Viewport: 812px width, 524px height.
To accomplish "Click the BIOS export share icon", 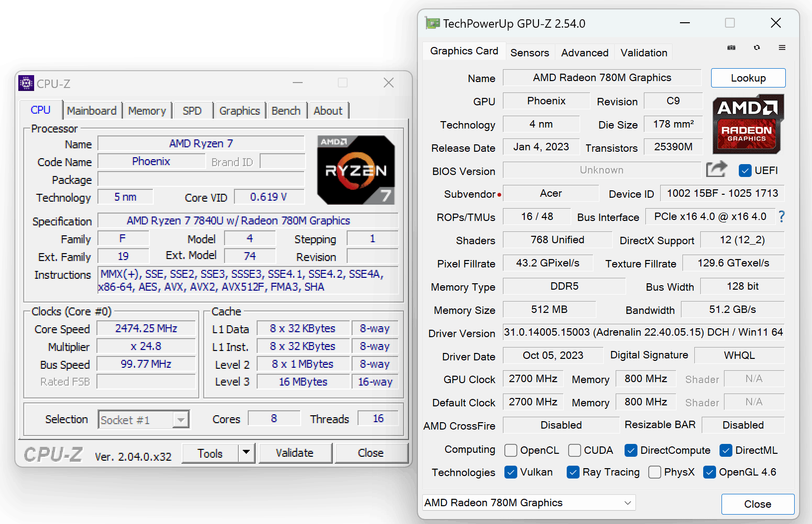I will pos(717,170).
